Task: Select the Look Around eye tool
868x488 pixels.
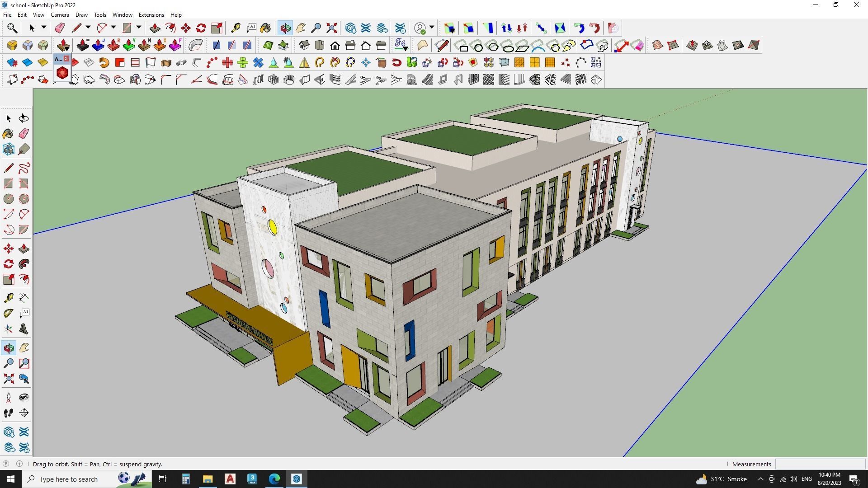Action: coord(24,398)
